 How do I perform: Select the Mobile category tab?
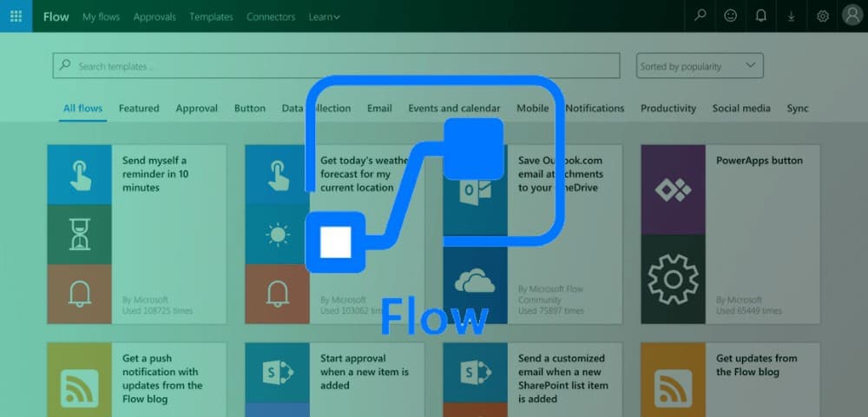click(x=533, y=108)
